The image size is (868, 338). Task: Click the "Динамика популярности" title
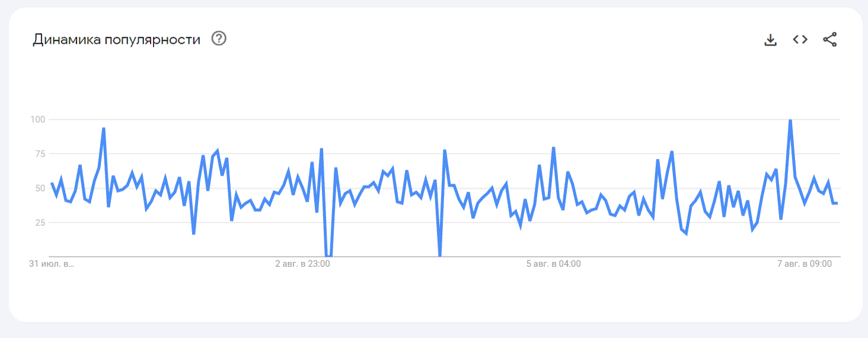pyautogui.click(x=116, y=40)
